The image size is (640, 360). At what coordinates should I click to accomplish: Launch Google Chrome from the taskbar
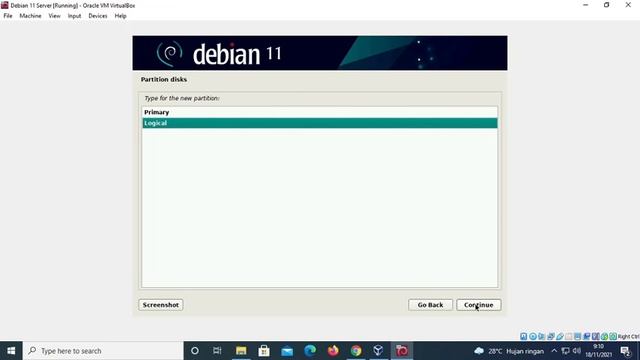coord(356,351)
